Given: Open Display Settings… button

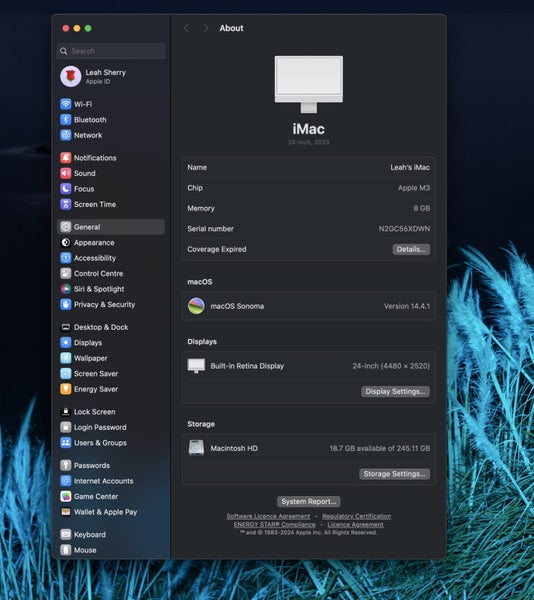Looking at the screenshot, I should [x=396, y=391].
